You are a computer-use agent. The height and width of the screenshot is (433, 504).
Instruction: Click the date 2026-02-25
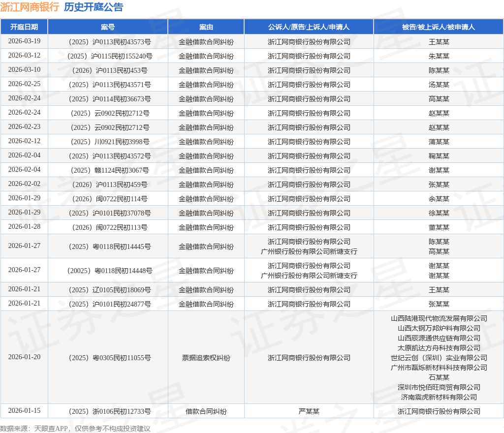pyautogui.click(x=25, y=84)
